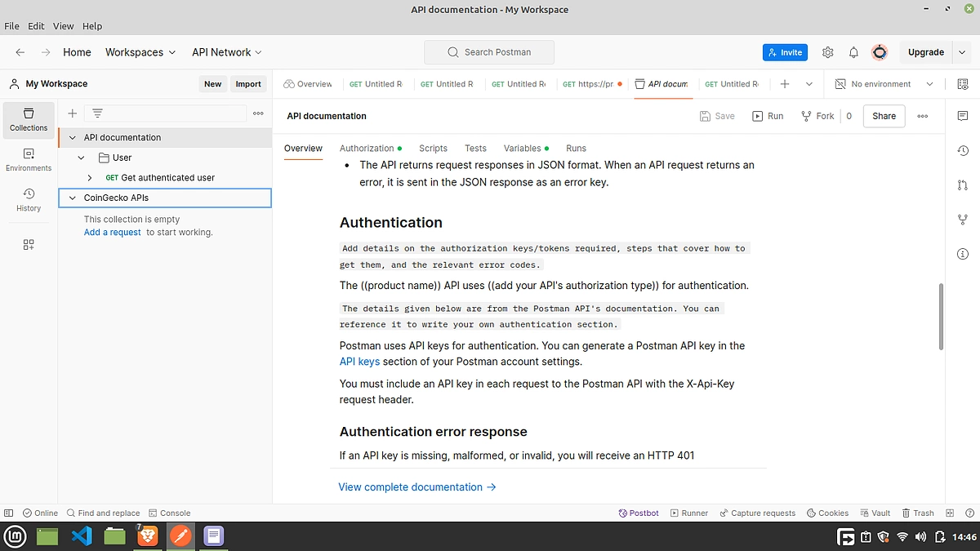This screenshot has height=551, width=980.
Task: Collapse the API documentation collection
Action: [x=72, y=137]
